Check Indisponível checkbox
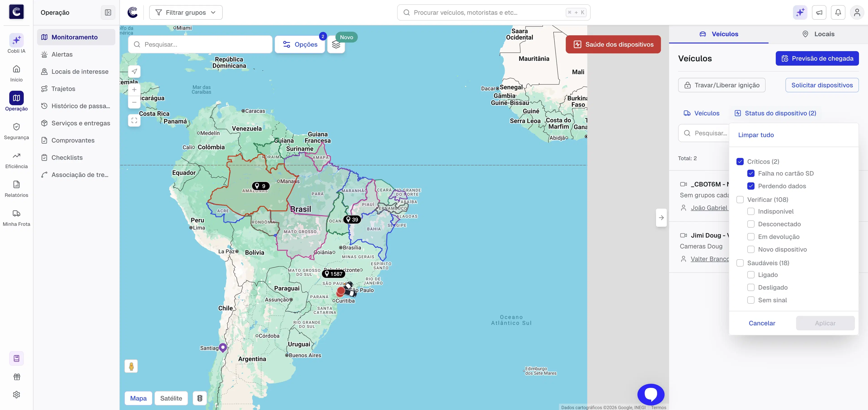The width and height of the screenshot is (868, 410). point(751,211)
